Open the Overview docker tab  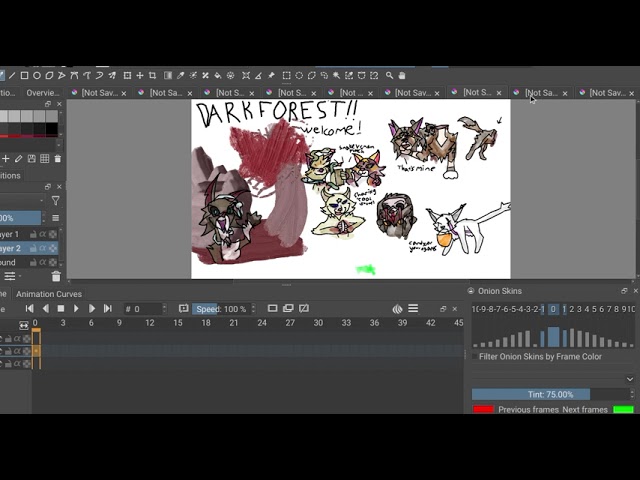point(43,93)
